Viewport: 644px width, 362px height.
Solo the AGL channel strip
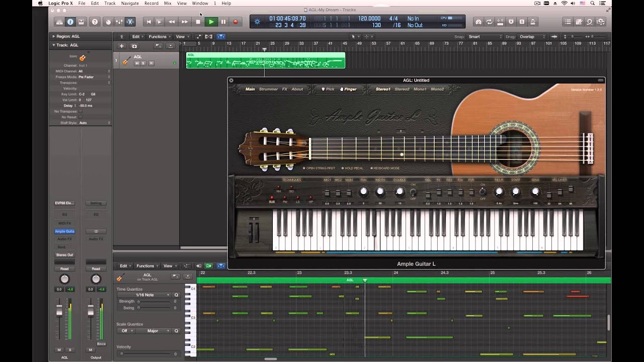coord(70,350)
